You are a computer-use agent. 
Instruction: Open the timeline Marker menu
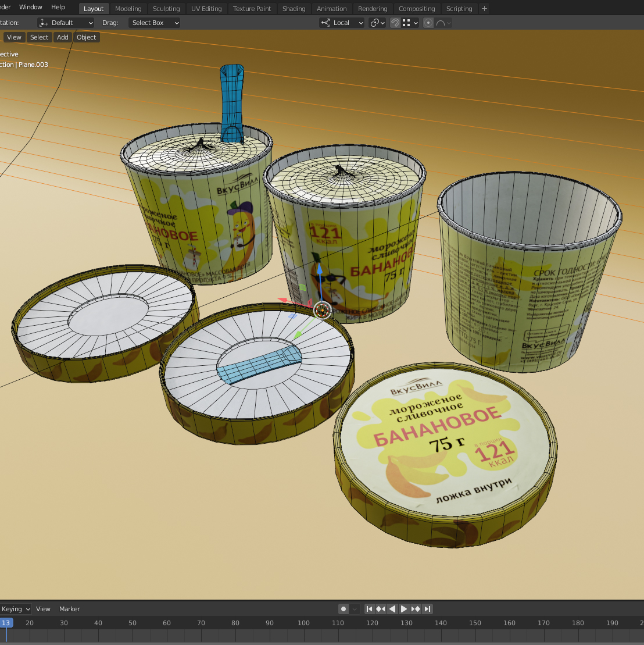(x=69, y=609)
